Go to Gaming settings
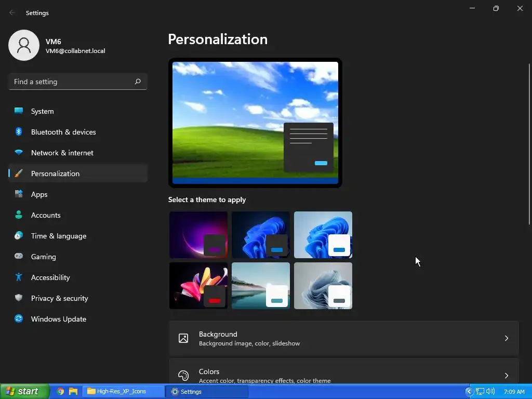 pyautogui.click(x=78, y=257)
